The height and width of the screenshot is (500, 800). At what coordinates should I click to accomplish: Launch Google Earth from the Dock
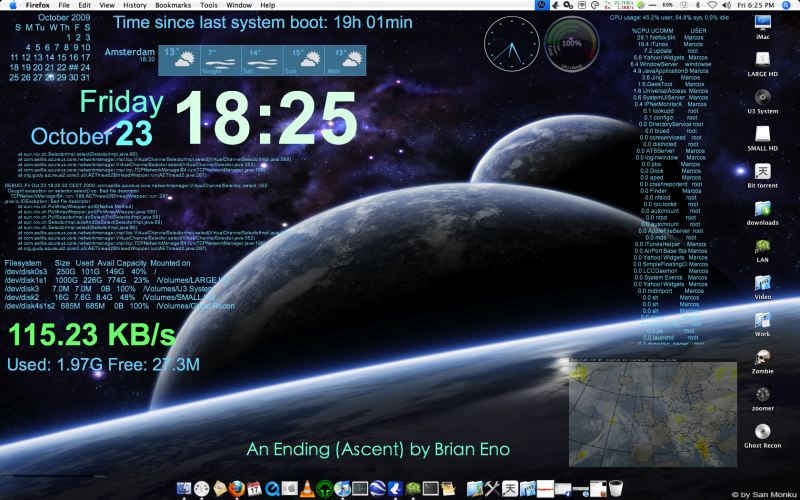click(x=378, y=488)
